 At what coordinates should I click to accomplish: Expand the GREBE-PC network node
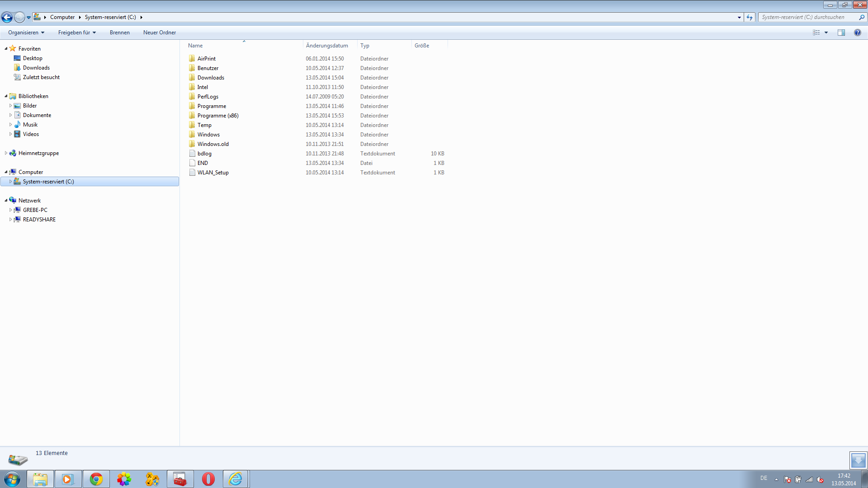click(10, 210)
